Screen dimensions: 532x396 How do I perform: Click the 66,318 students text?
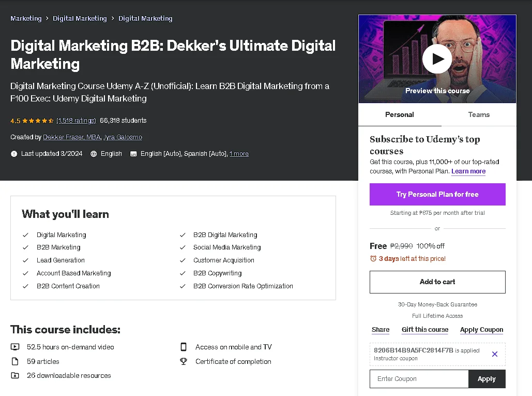123,121
